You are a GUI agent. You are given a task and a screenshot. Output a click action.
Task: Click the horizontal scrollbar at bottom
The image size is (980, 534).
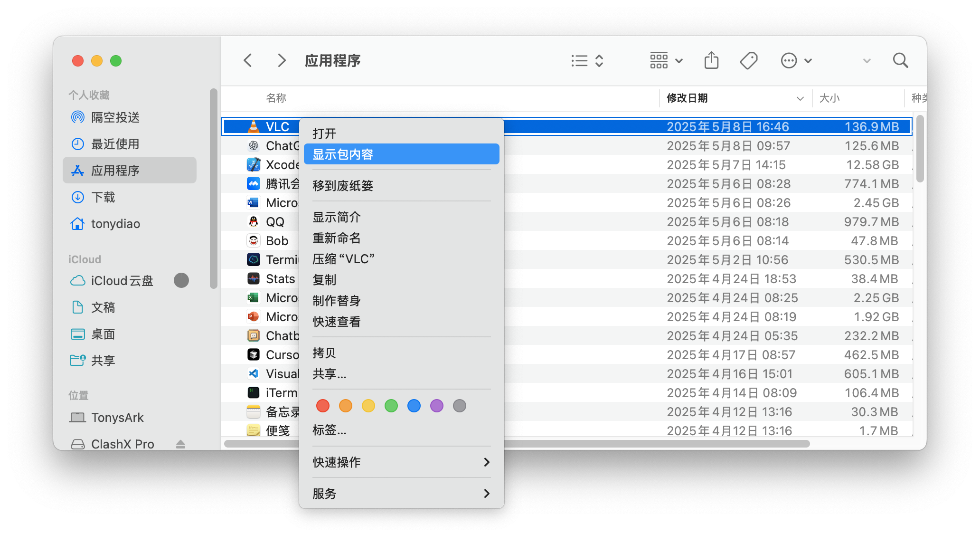point(655,444)
